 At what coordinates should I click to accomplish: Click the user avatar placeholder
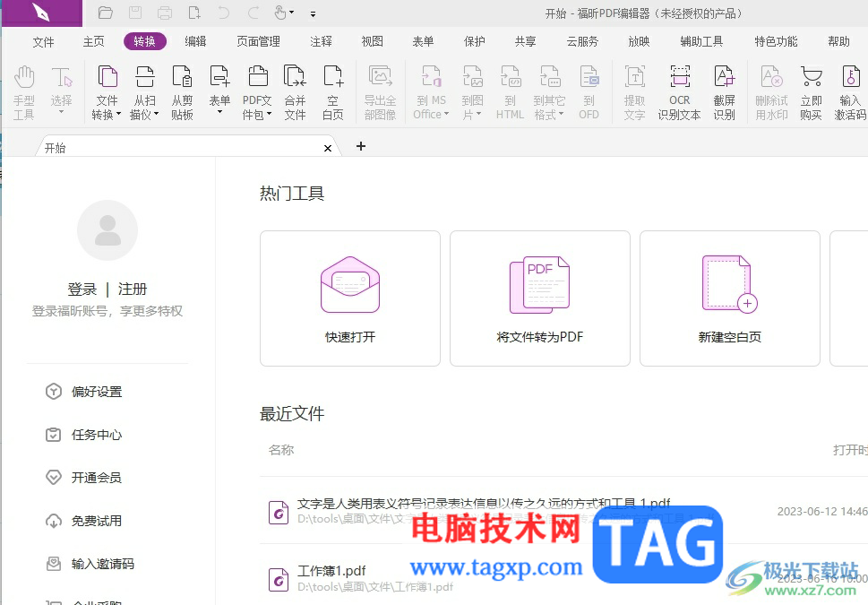[x=107, y=230]
